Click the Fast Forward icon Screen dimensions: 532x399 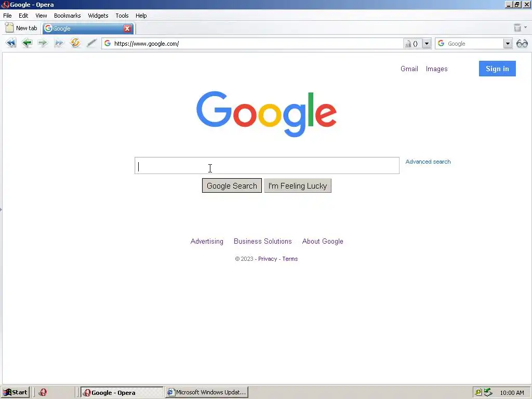[x=59, y=43]
